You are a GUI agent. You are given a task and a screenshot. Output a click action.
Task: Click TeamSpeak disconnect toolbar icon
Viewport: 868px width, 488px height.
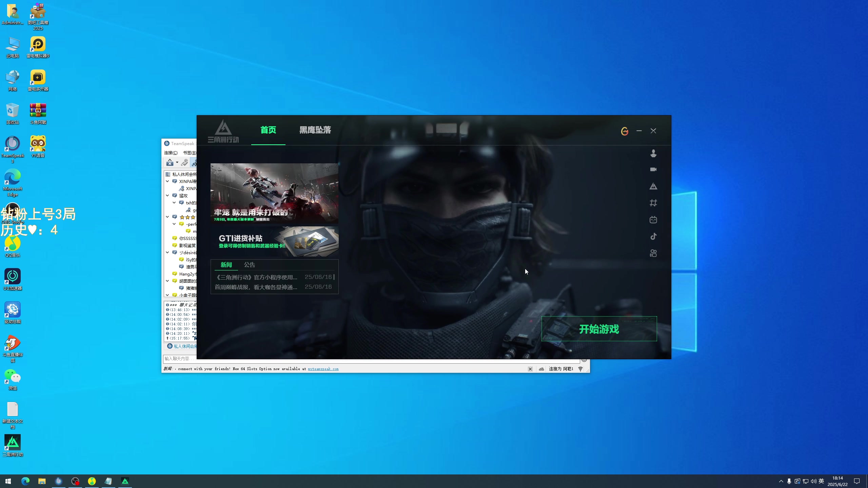coord(170,163)
